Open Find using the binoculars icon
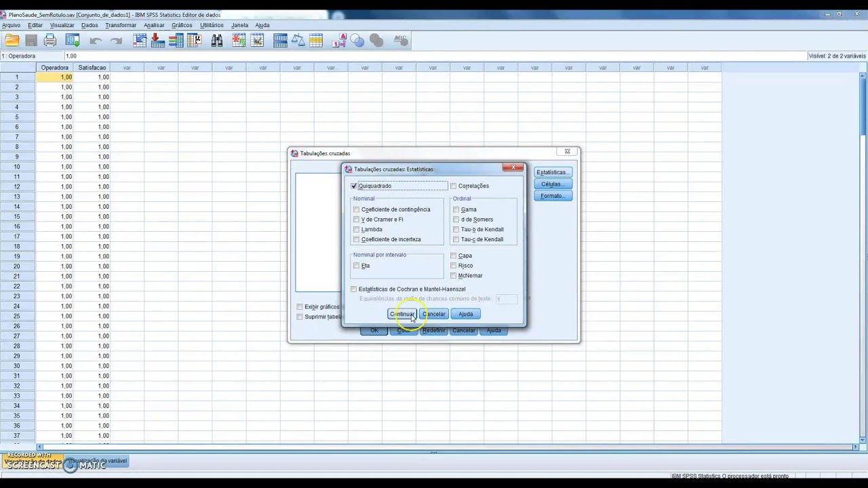 217,41
